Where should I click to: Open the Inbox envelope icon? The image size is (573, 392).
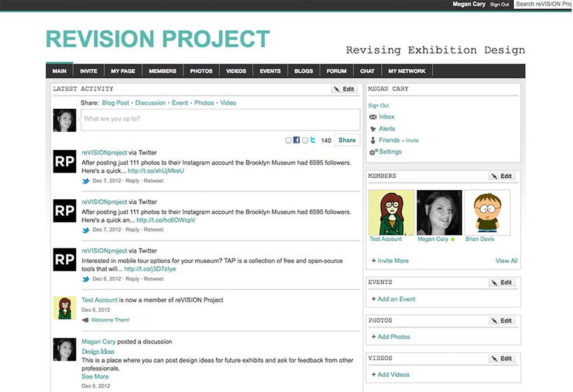coord(372,117)
